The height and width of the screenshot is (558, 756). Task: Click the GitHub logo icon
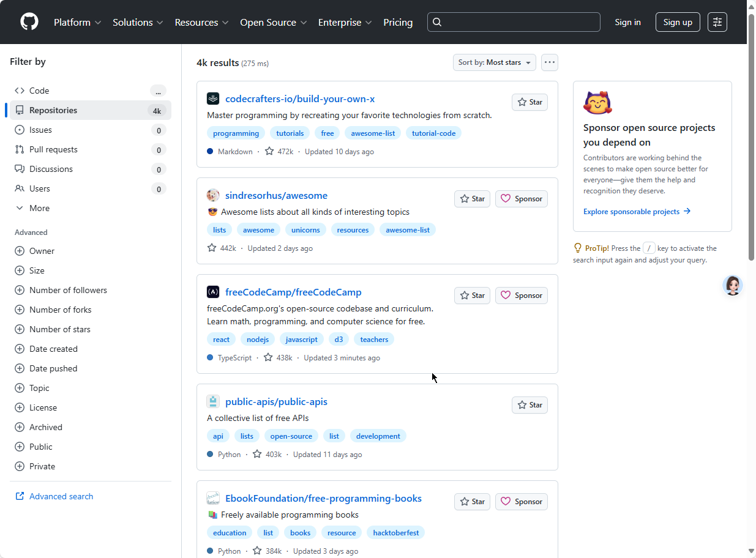click(29, 22)
